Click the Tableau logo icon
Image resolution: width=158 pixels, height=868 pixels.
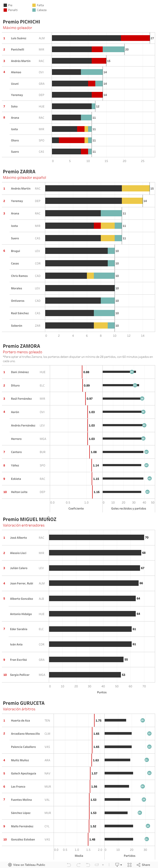click(x=10, y=864)
